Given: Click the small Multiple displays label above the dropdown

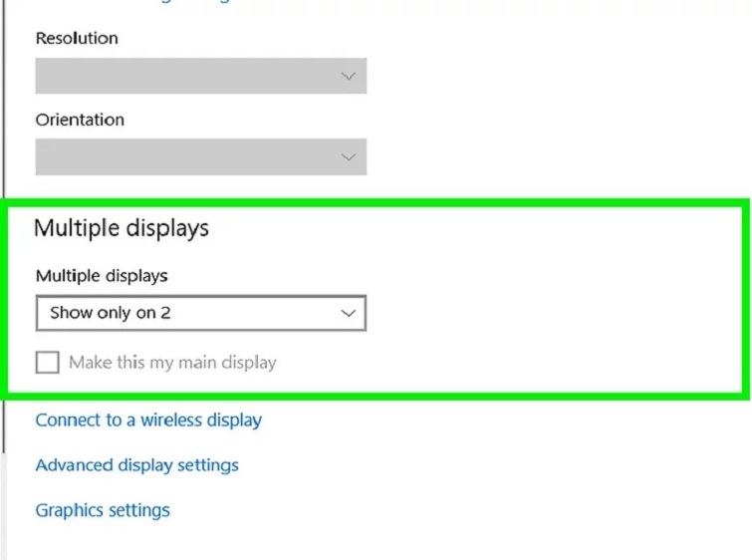Looking at the screenshot, I should pyautogui.click(x=102, y=276).
